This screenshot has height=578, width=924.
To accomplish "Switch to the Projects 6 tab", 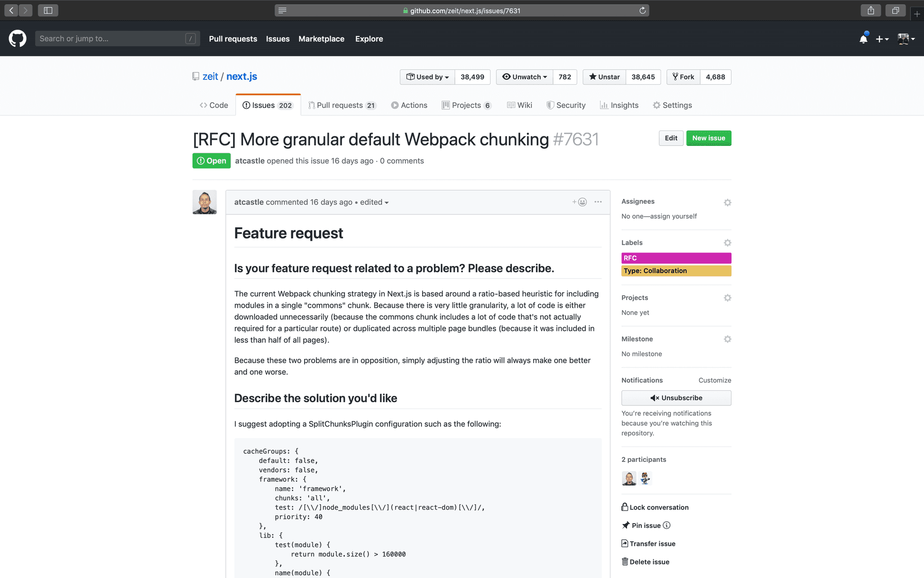I will [x=467, y=105].
